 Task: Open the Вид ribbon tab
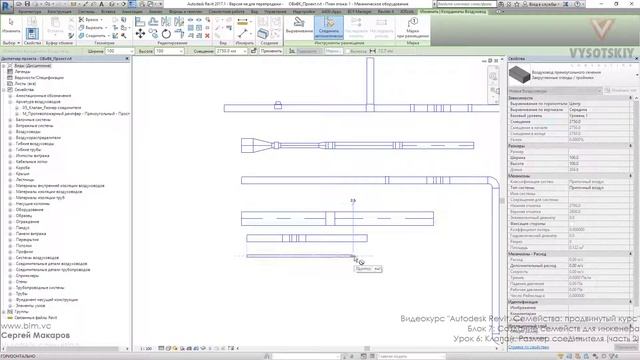click(x=254, y=12)
